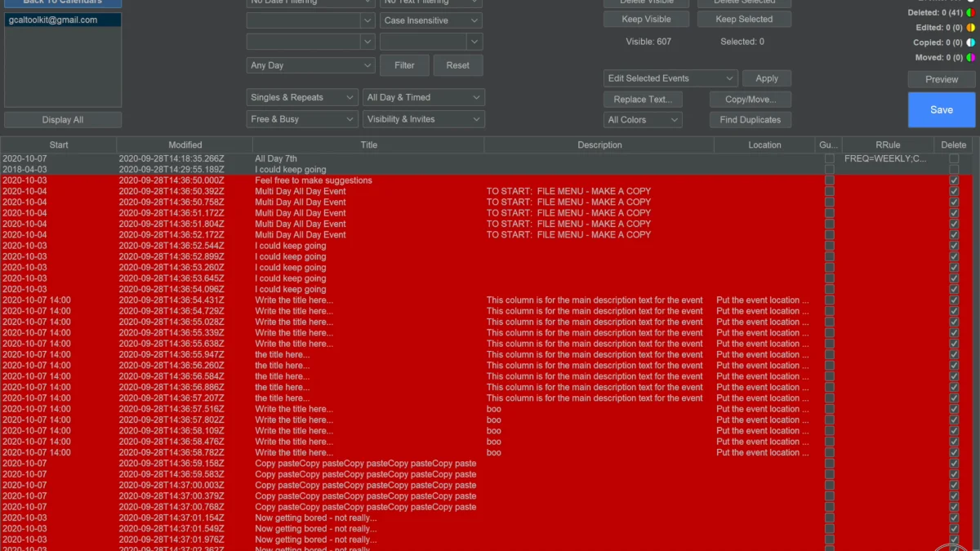Click the Find Duplicates button
The height and width of the screenshot is (551, 980).
[x=751, y=120]
